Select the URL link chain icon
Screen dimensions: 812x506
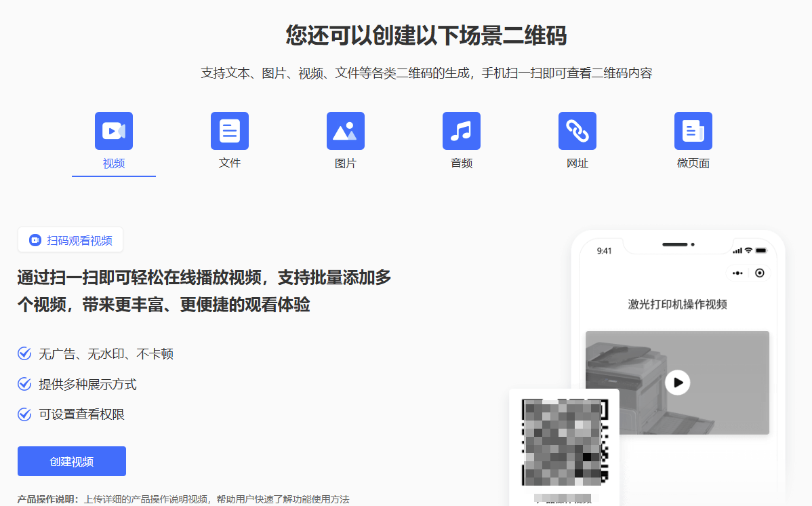tap(577, 131)
